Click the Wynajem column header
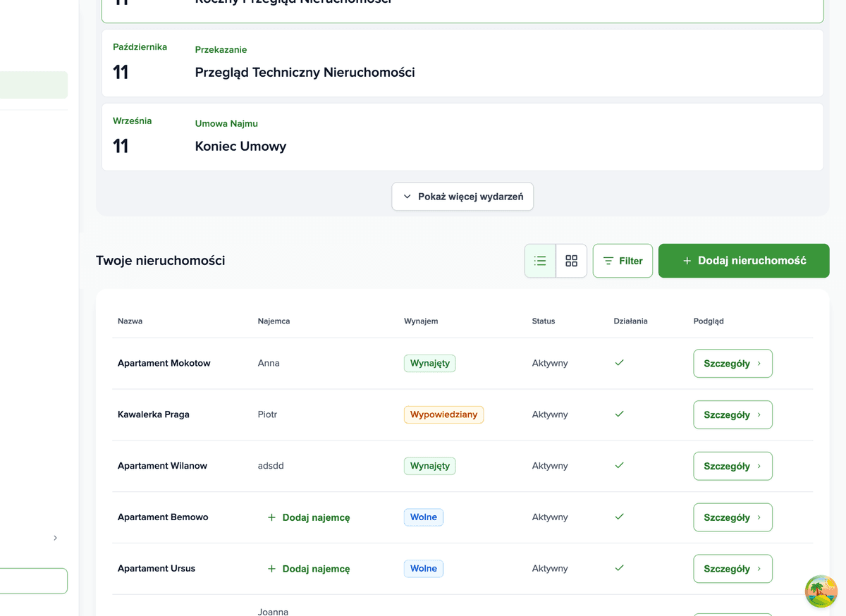Screen dimensions: 846x616 [421, 321]
